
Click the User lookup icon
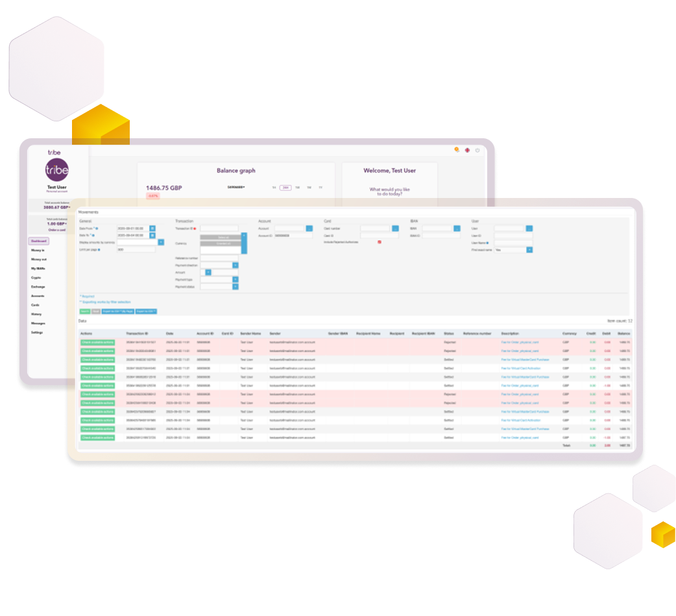528,227
